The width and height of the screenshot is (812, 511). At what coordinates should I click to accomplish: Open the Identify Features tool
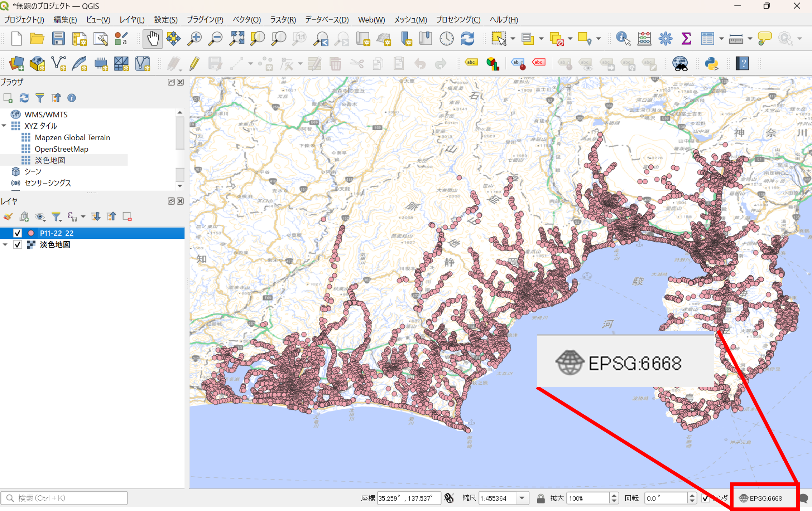point(623,39)
